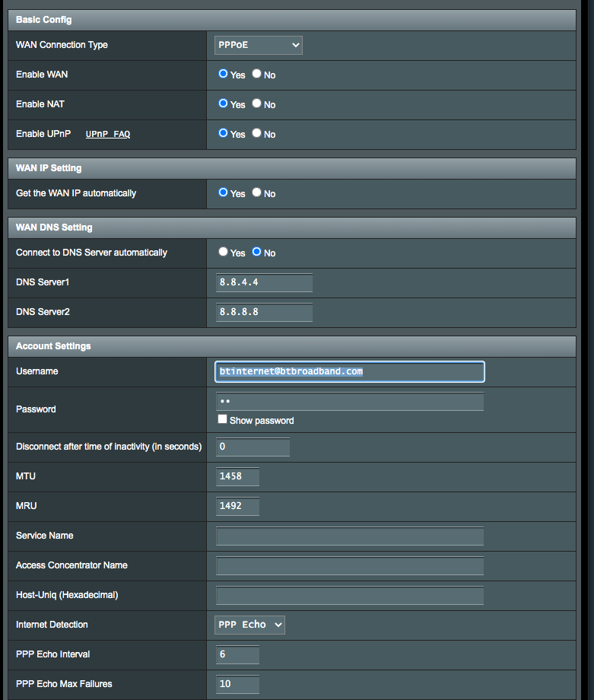Select Yes for Enable WAN
This screenshot has height=700, width=594.
[224, 75]
